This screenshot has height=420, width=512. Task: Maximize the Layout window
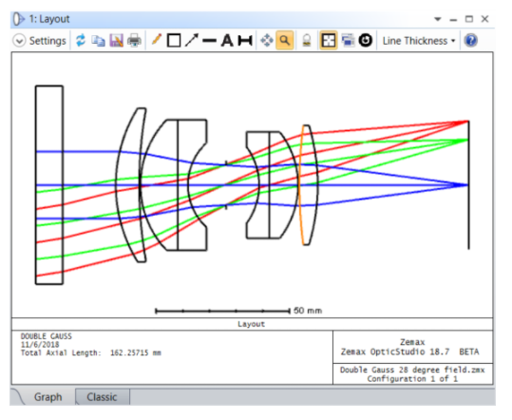pyautogui.click(x=469, y=19)
